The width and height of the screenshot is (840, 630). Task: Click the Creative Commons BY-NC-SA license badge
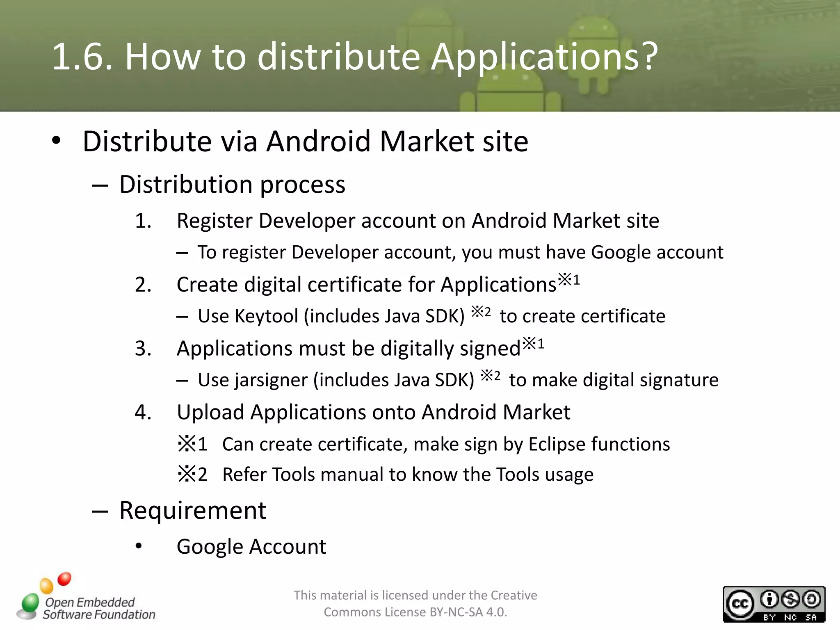(774, 604)
